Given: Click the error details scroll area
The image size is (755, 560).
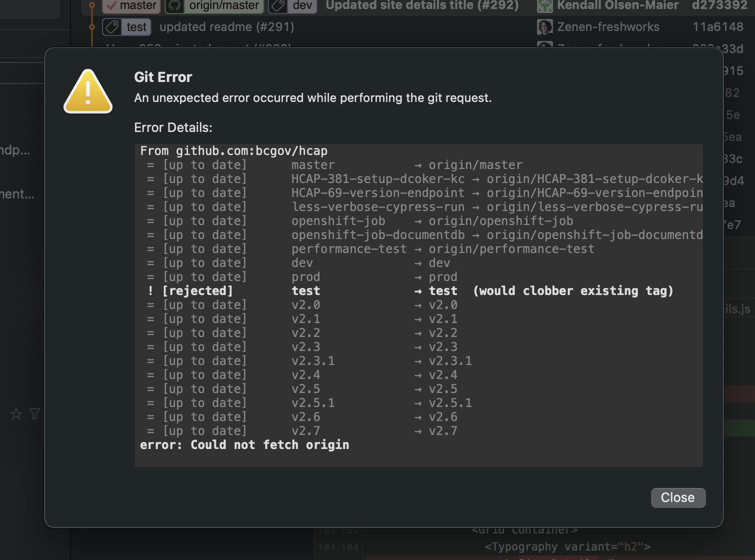Looking at the screenshot, I should coord(419,305).
